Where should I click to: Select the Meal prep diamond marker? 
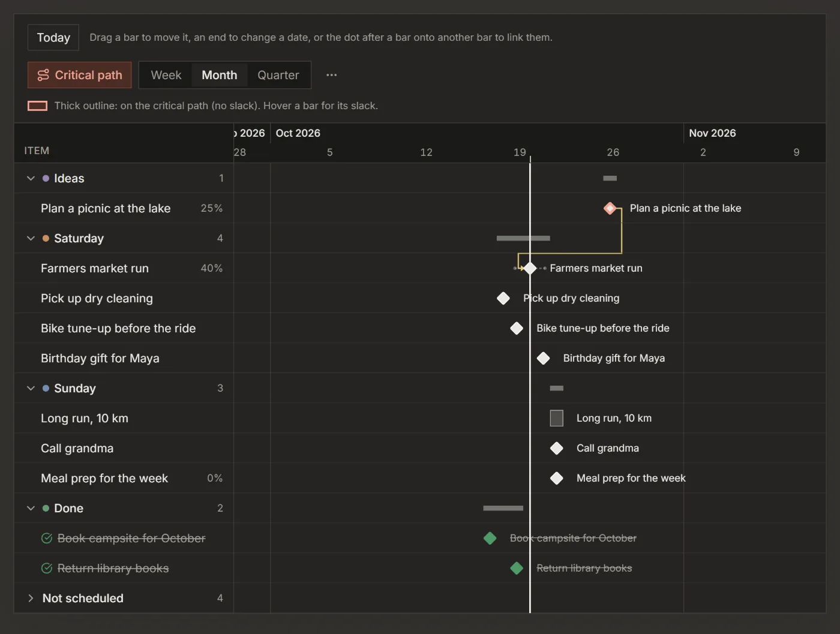(x=557, y=478)
